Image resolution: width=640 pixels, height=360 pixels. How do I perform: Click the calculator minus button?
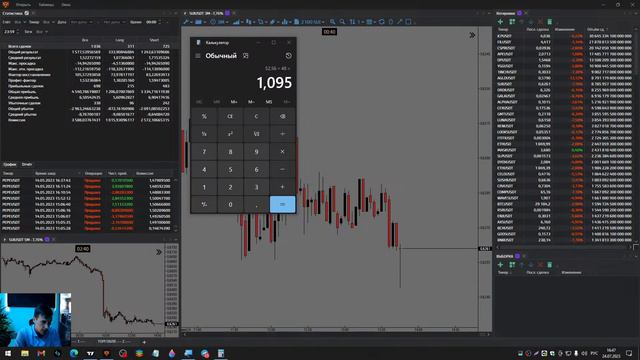coord(282,169)
